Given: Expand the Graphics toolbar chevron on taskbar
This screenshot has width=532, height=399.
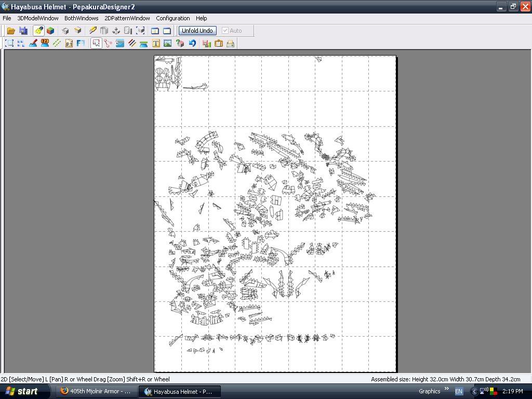Looking at the screenshot, I should tap(446, 389).
